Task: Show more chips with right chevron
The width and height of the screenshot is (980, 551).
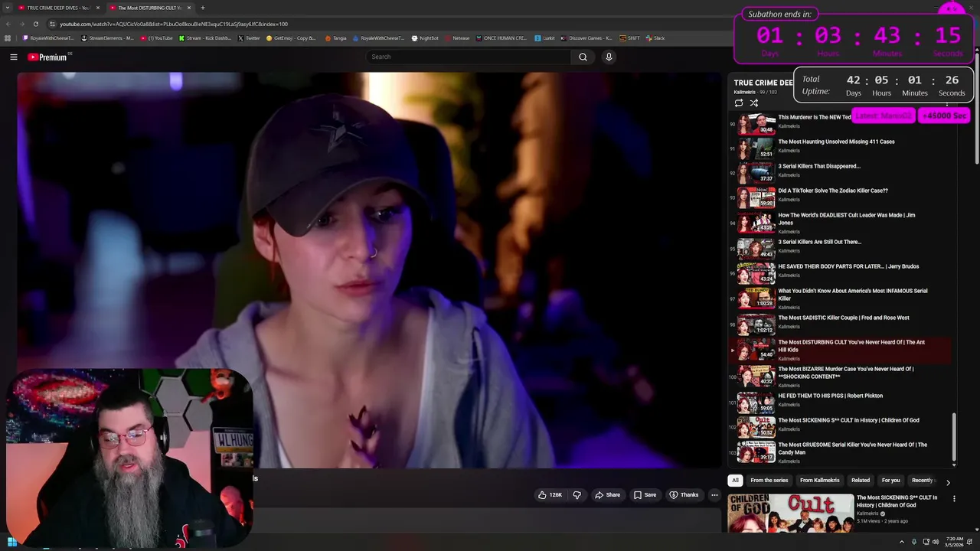Action: point(948,483)
